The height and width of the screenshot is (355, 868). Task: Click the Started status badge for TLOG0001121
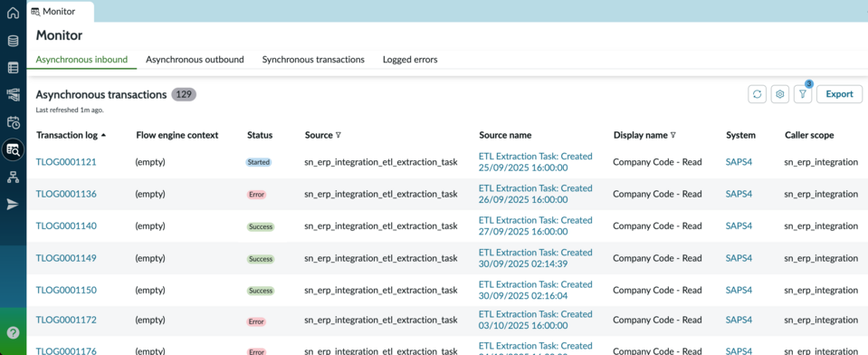(259, 163)
